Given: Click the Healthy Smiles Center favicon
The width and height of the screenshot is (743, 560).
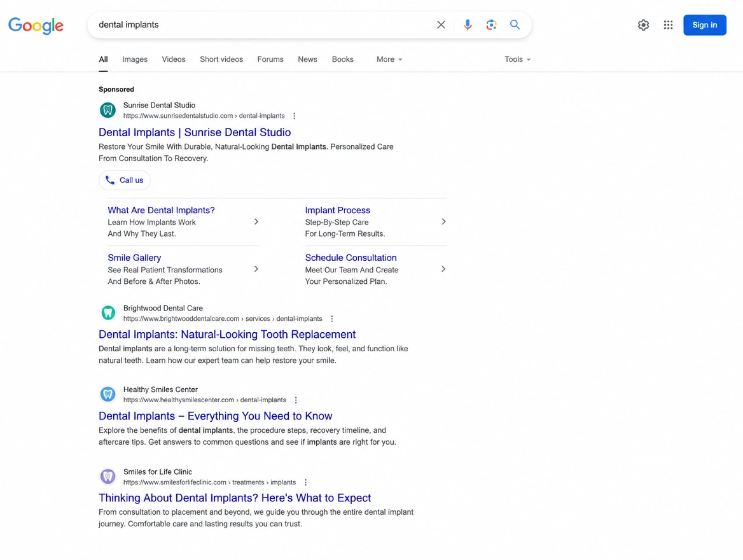Looking at the screenshot, I should pyautogui.click(x=108, y=394).
